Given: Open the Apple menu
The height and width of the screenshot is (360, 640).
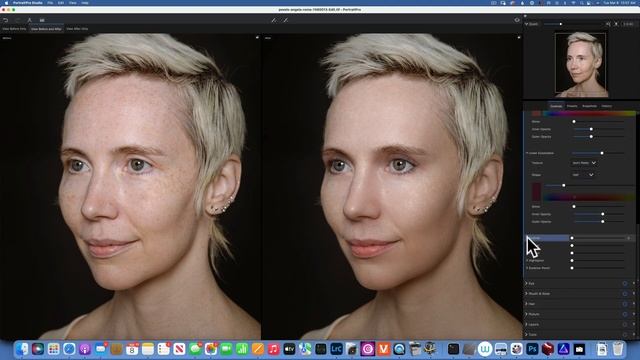Looking at the screenshot, I should (6, 3).
